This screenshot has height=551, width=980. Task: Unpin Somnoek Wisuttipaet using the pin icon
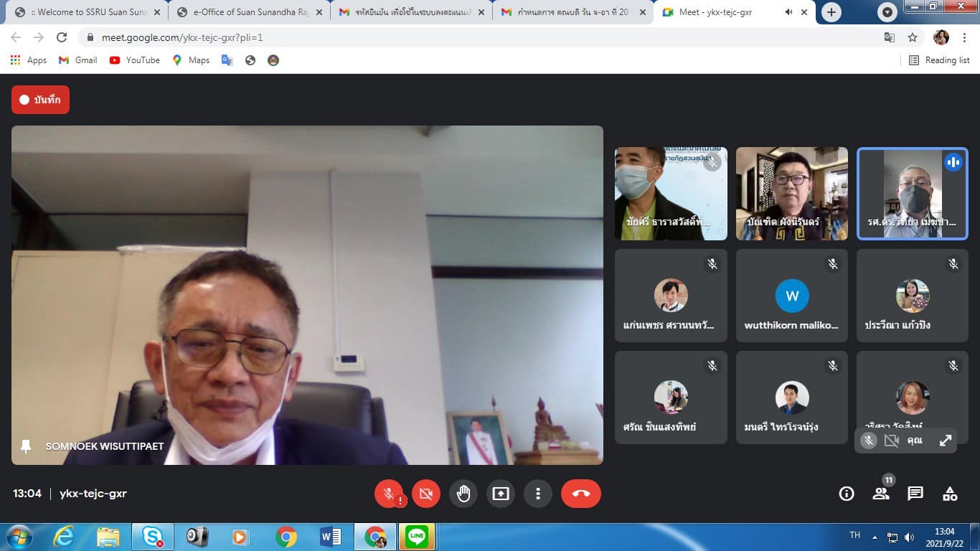tap(27, 446)
